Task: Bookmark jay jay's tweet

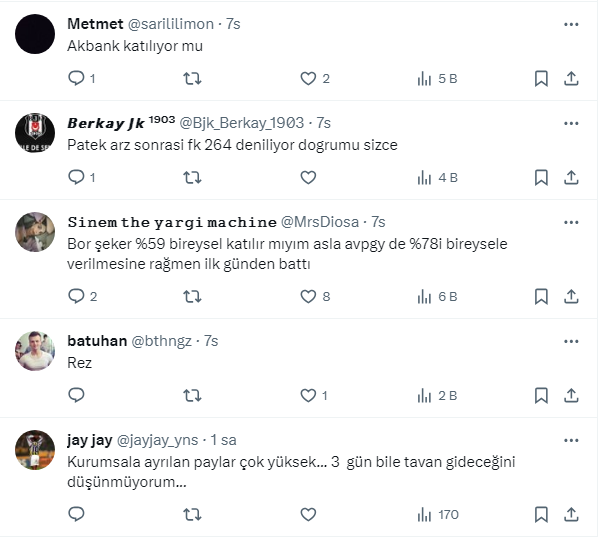Action: (541, 514)
